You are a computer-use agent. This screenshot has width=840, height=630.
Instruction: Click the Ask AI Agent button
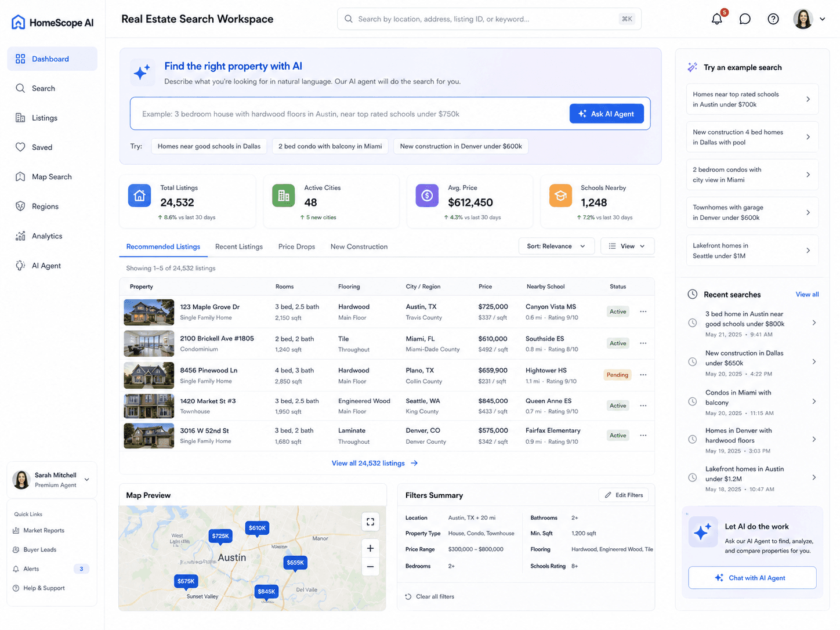pos(606,114)
